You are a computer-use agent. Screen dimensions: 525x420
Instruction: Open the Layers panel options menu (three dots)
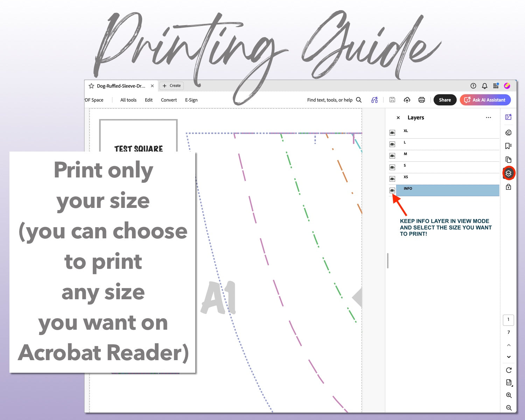pyautogui.click(x=489, y=118)
